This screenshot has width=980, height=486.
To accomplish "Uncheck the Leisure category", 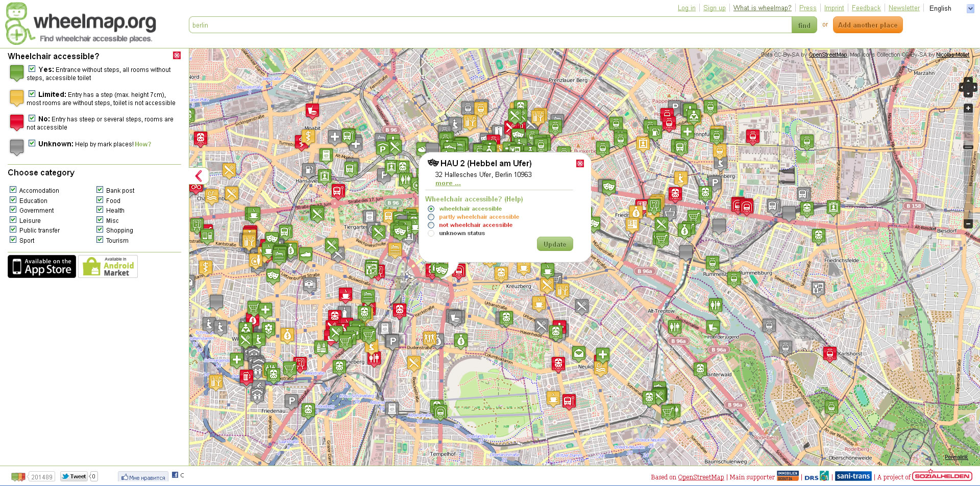I will (13, 219).
